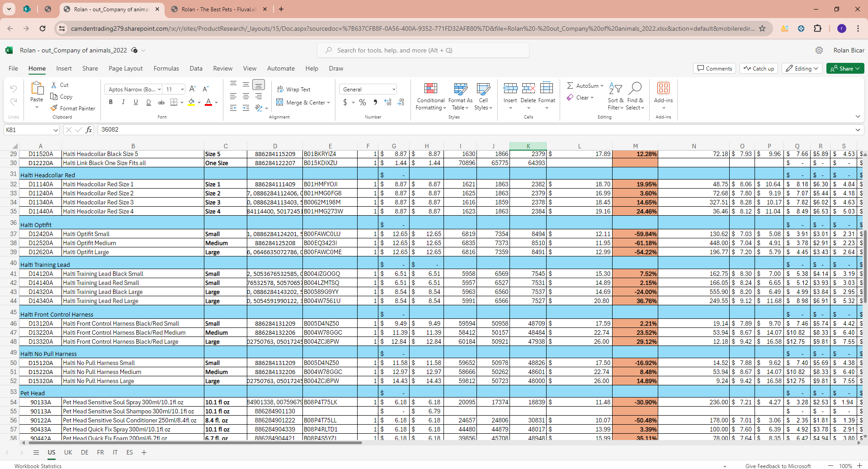Screen dimensions: 868x469
Task: Switch to the UK sheet tab
Action: click(68, 452)
